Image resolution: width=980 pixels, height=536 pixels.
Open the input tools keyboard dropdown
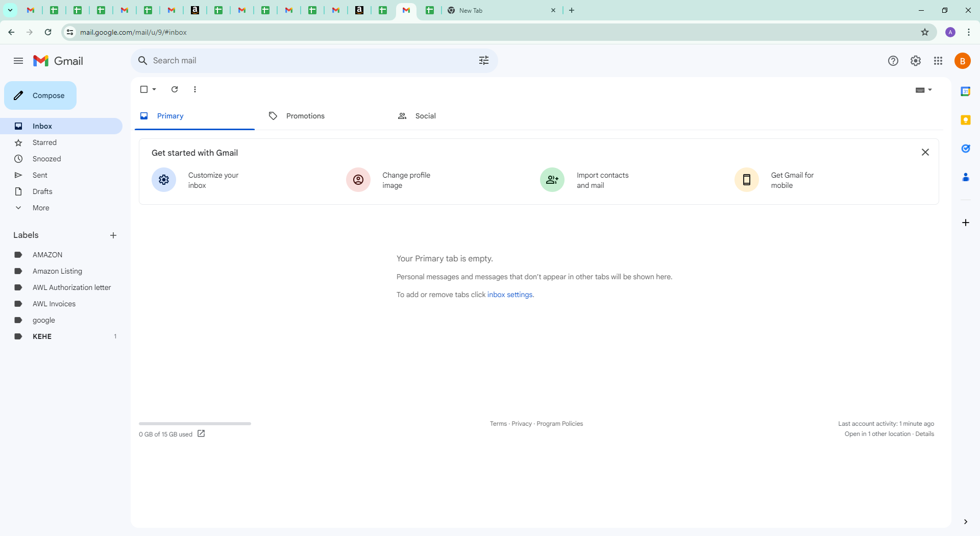tap(924, 90)
